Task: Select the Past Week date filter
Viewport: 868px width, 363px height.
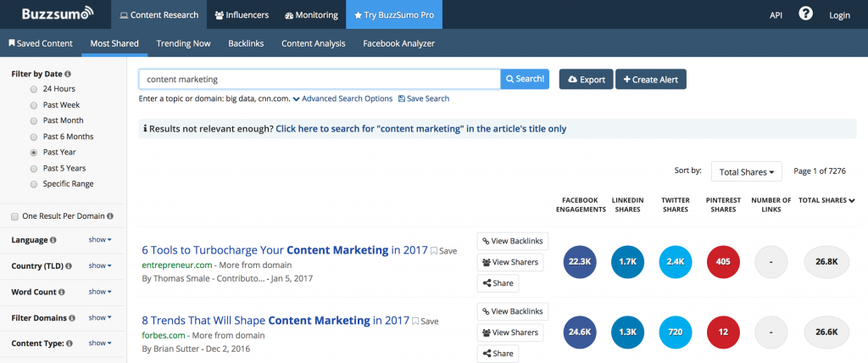Action: click(34, 104)
